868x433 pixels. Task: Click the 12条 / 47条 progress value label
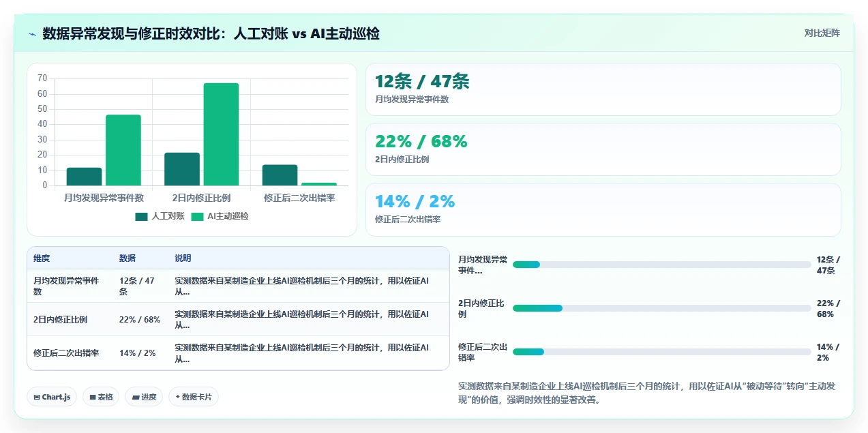828,265
